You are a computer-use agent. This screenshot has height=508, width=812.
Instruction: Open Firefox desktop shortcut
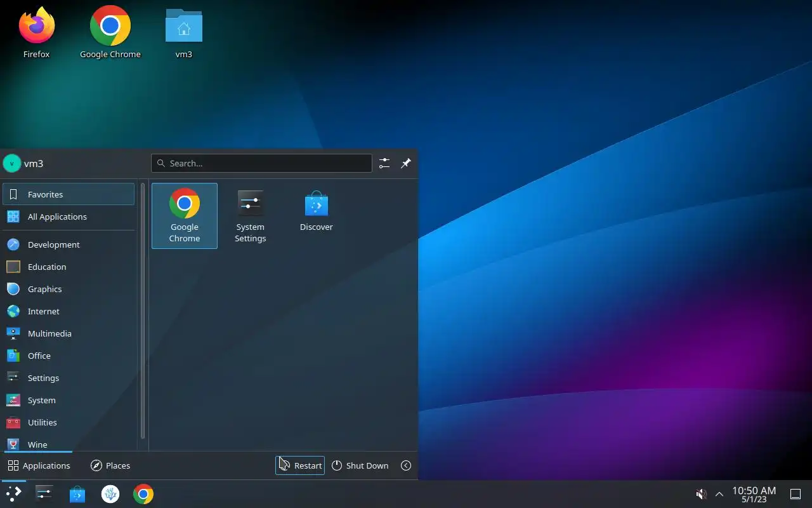(x=36, y=33)
